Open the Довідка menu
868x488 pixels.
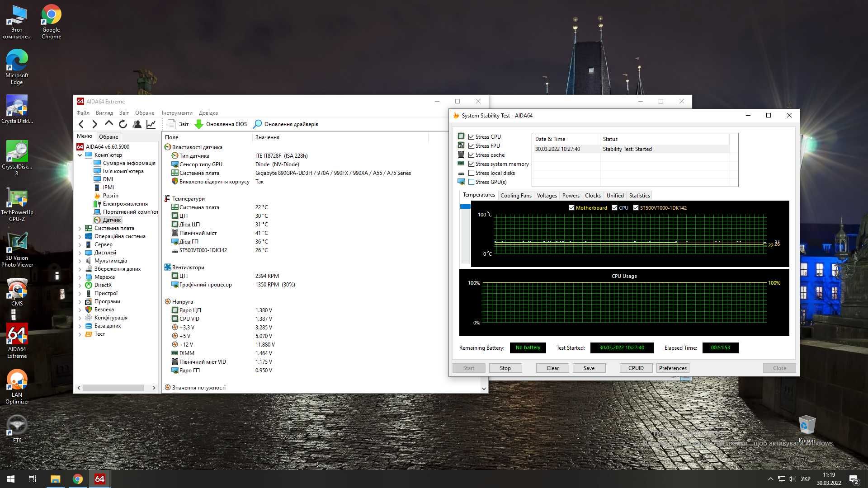(208, 113)
